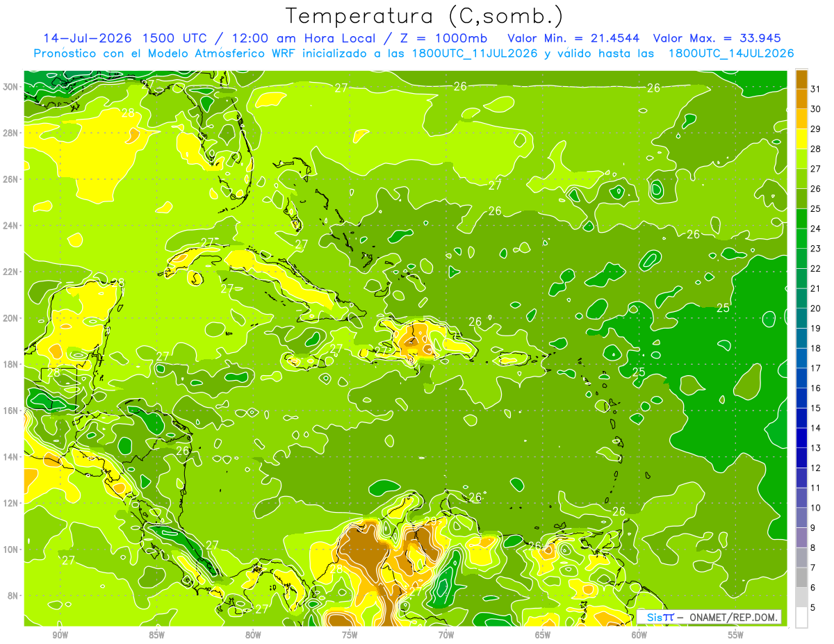Click the brown legend swatch above 31

tap(801, 80)
